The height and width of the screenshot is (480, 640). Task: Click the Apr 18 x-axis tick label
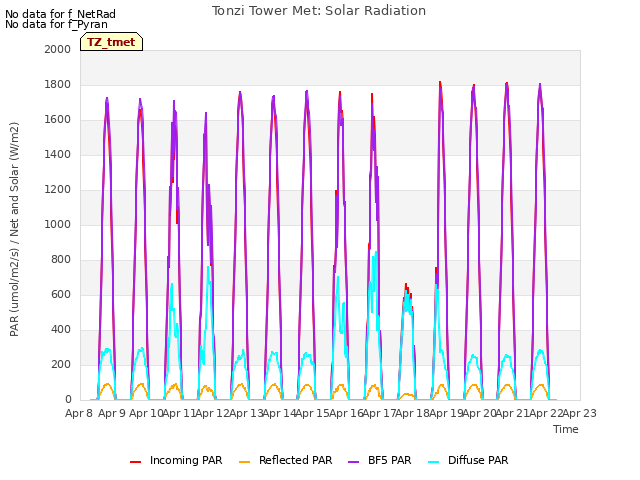[x=413, y=413]
